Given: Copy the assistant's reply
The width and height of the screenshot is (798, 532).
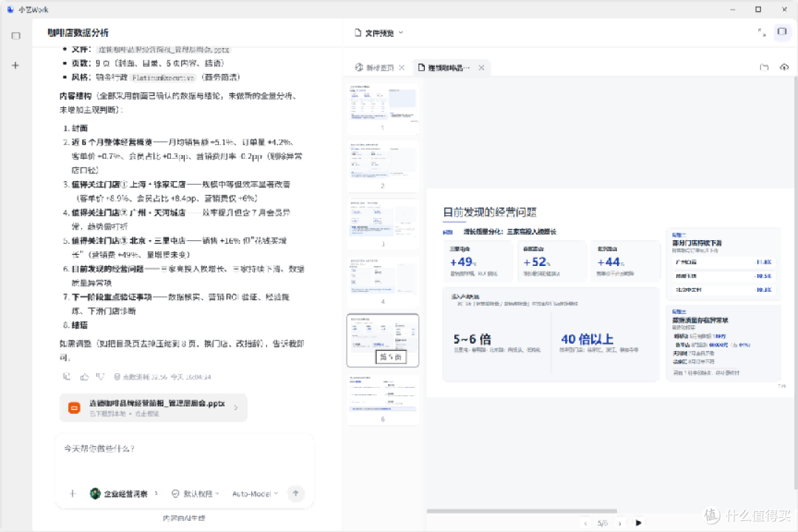Looking at the screenshot, I should pos(66,377).
